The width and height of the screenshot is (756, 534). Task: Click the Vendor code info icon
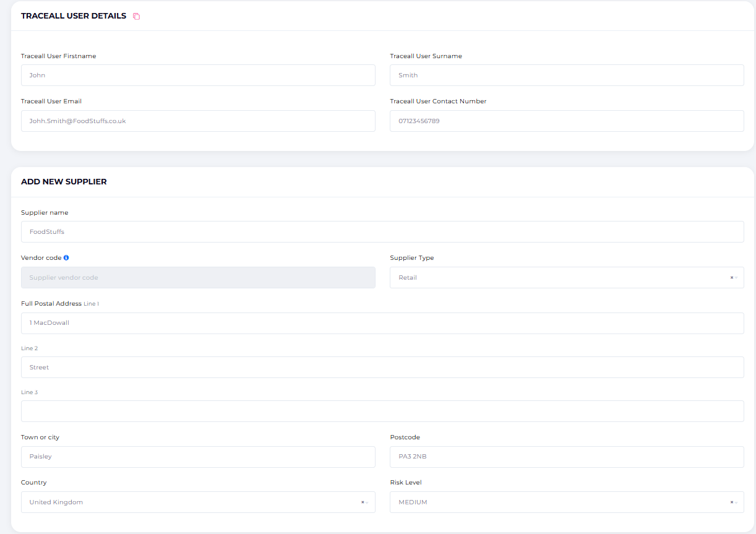pyautogui.click(x=66, y=258)
